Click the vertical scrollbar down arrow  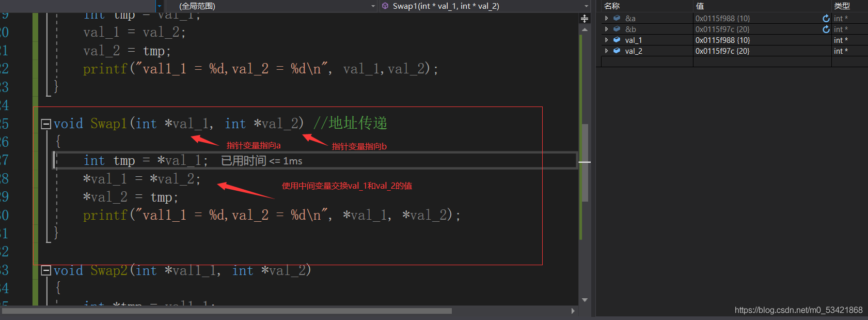coord(585,300)
